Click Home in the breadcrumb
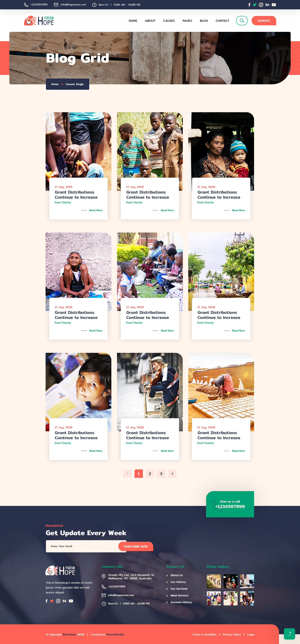This screenshot has width=300, height=644. click(55, 84)
